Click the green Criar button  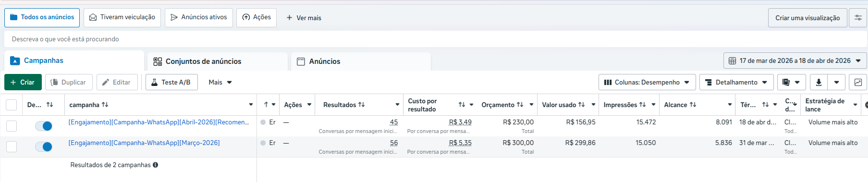click(x=23, y=82)
